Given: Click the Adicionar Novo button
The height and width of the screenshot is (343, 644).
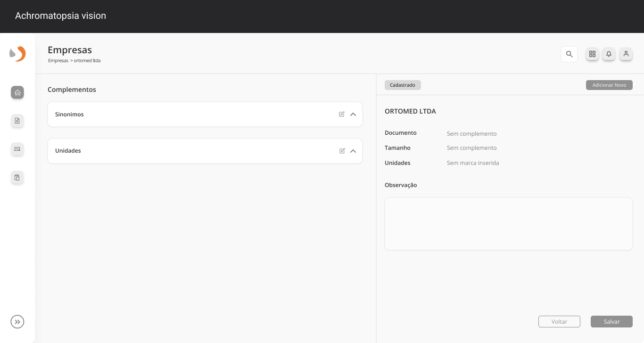Looking at the screenshot, I should (609, 85).
